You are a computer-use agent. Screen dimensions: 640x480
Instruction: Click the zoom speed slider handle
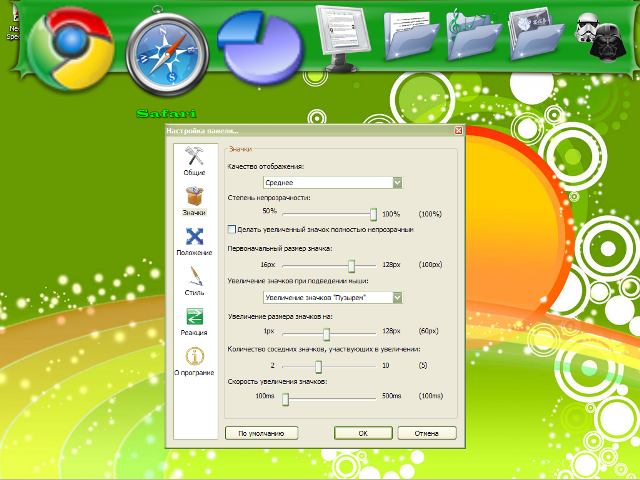click(x=286, y=397)
